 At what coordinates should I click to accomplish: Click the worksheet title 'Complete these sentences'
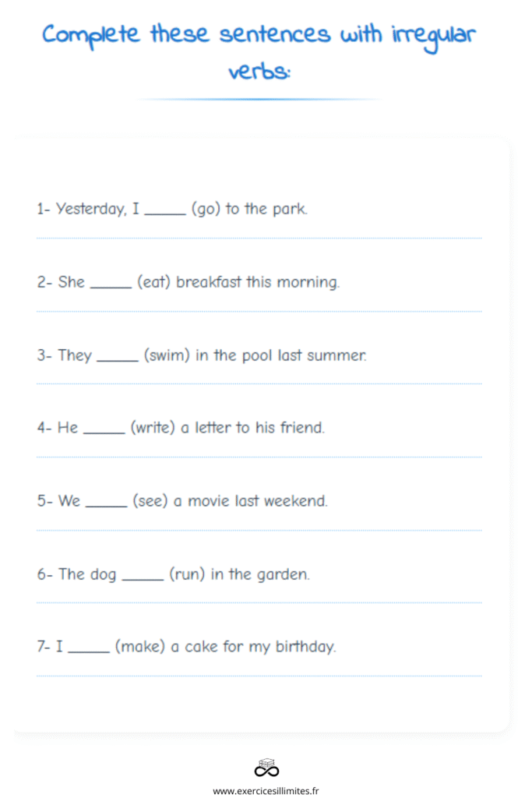point(186,36)
